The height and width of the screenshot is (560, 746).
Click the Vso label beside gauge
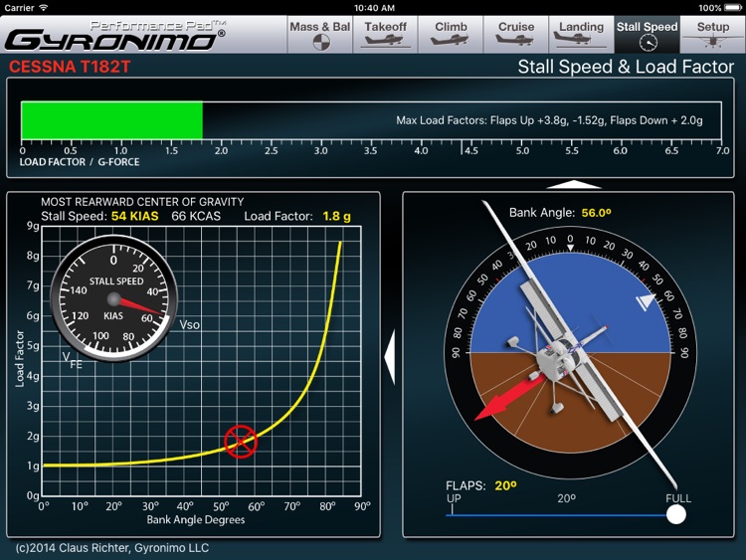click(x=189, y=325)
